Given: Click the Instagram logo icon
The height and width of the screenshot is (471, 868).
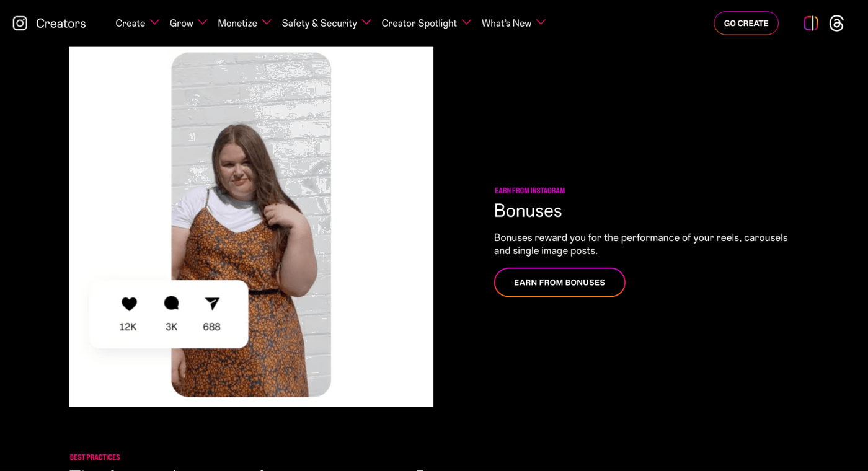Looking at the screenshot, I should pyautogui.click(x=20, y=23).
